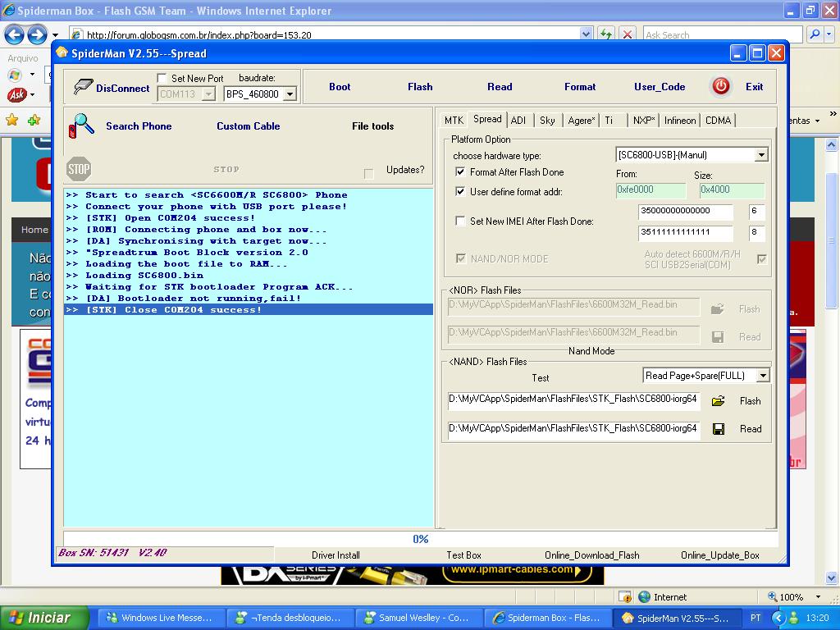Open the IE recent pages dropdown arrow
The image size is (840, 630).
pos(55,35)
